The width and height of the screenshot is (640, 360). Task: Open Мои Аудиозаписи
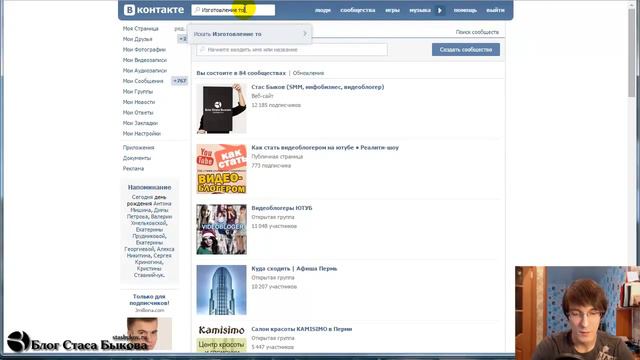pos(145,71)
